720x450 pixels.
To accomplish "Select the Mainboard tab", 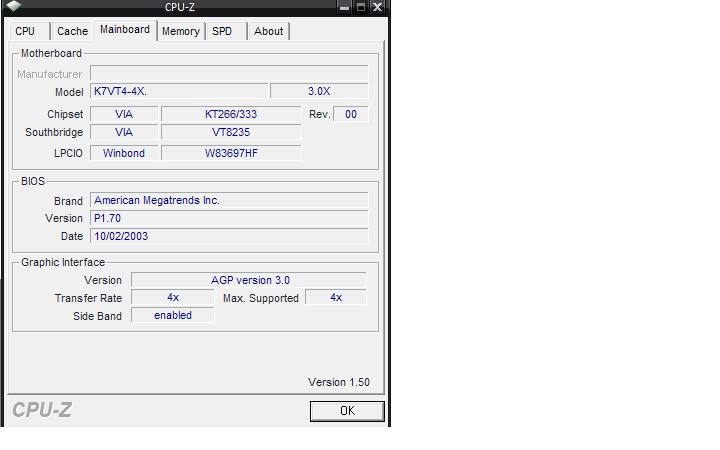I will (x=125, y=30).
